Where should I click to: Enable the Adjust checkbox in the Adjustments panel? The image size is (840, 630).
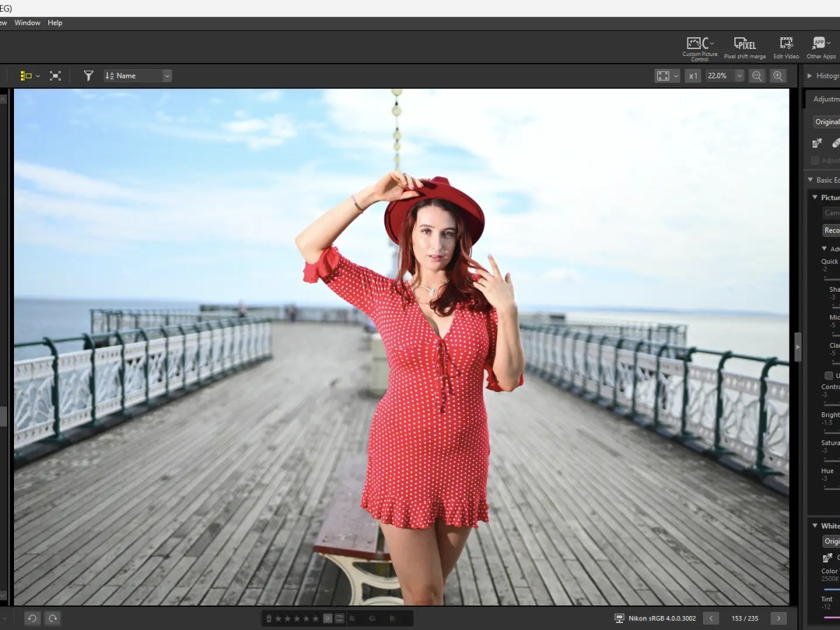tap(814, 160)
